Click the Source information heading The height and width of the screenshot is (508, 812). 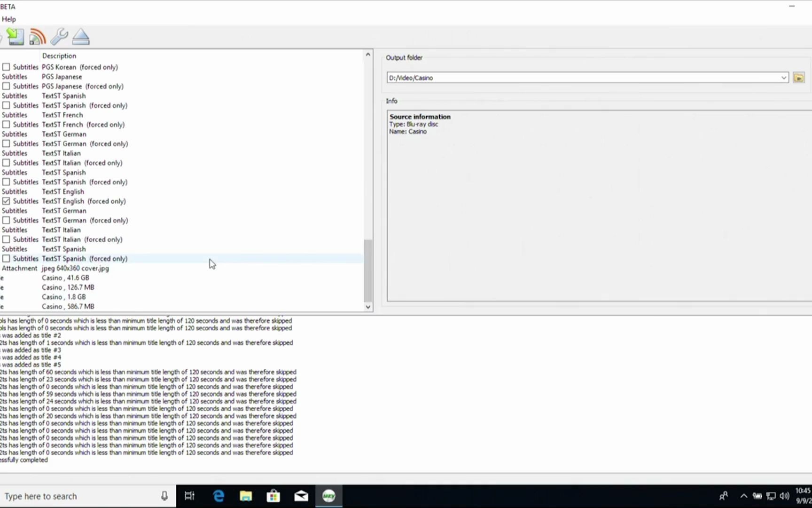pyautogui.click(x=420, y=117)
